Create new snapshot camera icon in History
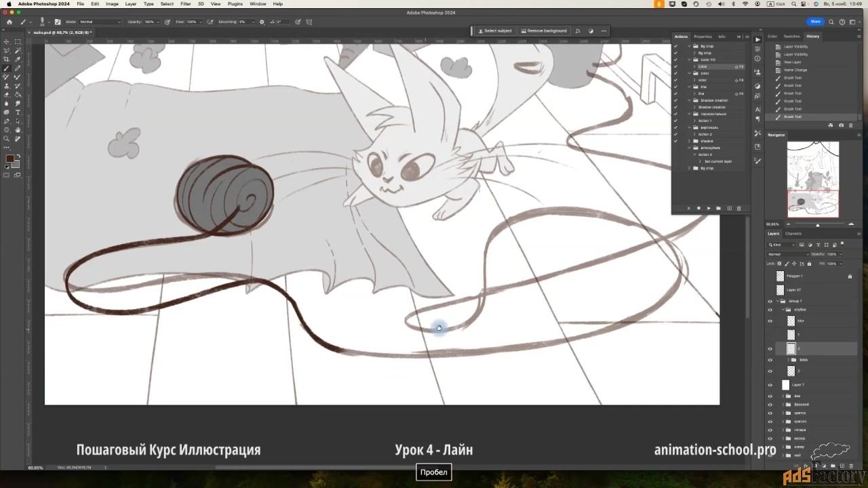 click(x=841, y=125)
